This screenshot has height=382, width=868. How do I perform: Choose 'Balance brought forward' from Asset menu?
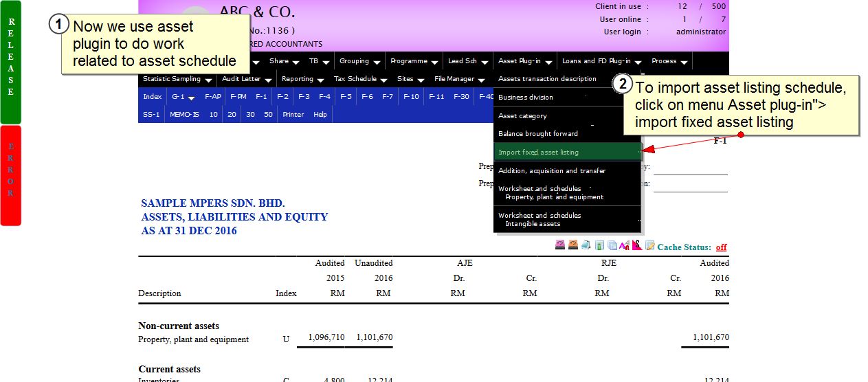tap(538, 134)
